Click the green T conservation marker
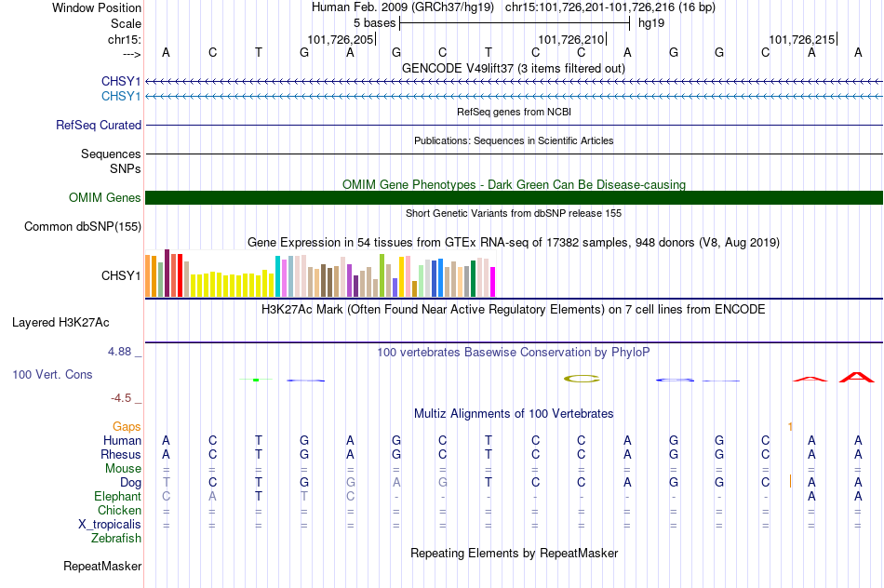Screen dimensions: 884x588 click(256, 380)
